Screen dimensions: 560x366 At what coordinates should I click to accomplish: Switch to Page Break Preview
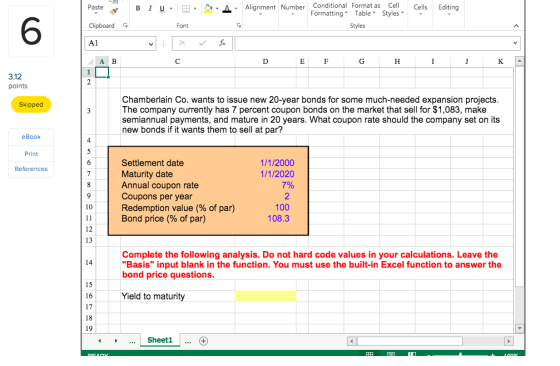tap(412, 354)
